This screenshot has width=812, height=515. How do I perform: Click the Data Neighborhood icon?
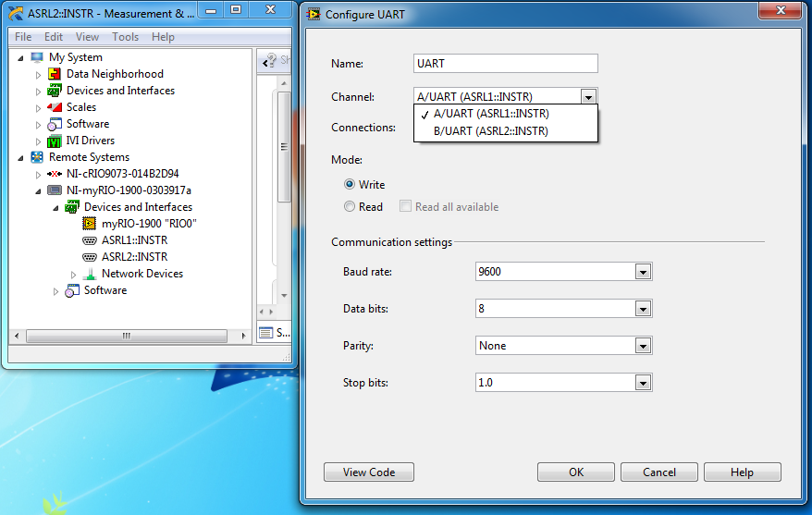[55, 74]
